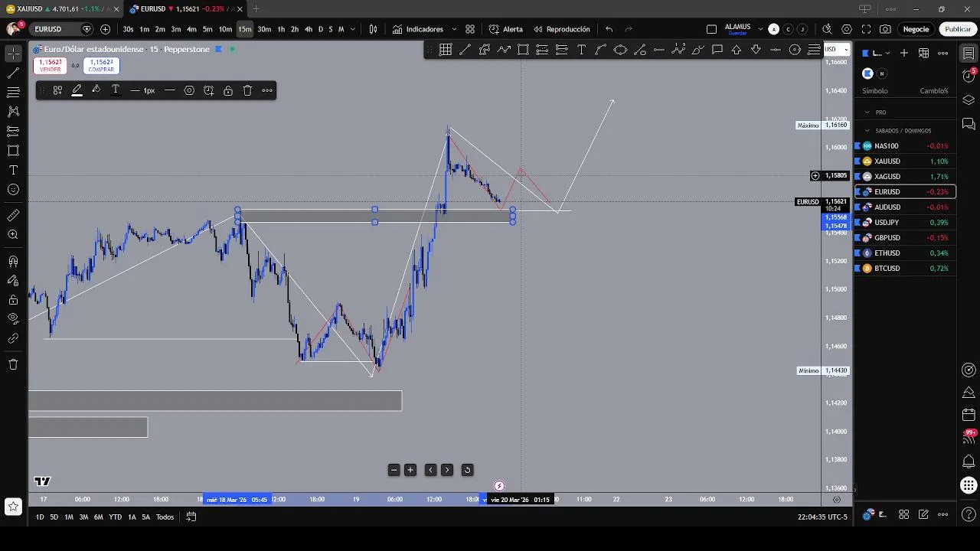This screenshot has height=551, width=980.
Task: Open the left sidebar Text tool
Action: (13, 170)
